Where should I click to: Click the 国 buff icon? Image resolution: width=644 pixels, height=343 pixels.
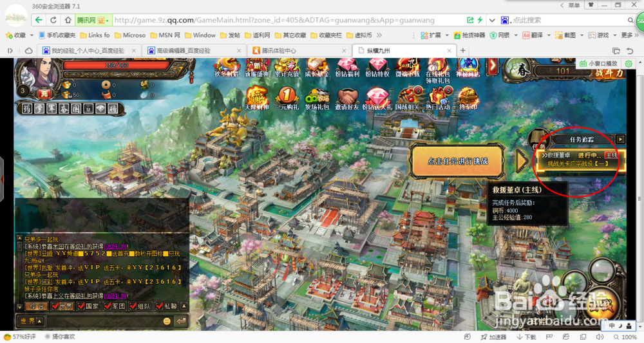click(x=76, y=109)
